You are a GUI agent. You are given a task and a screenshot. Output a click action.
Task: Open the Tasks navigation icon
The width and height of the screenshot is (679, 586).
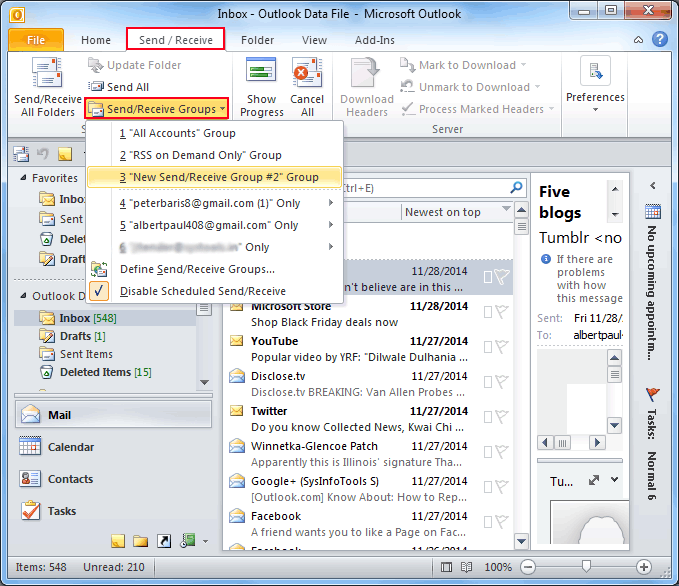pyautogui.click(x=30, y=511)
